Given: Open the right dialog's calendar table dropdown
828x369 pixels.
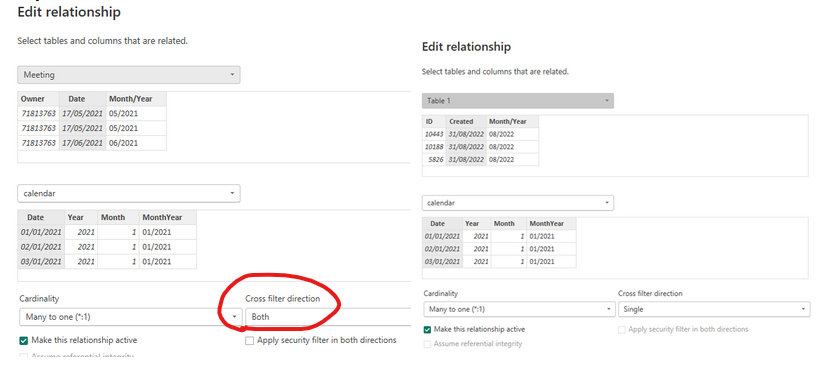Looking at the screenshot, I should click(x=518, y=203).
